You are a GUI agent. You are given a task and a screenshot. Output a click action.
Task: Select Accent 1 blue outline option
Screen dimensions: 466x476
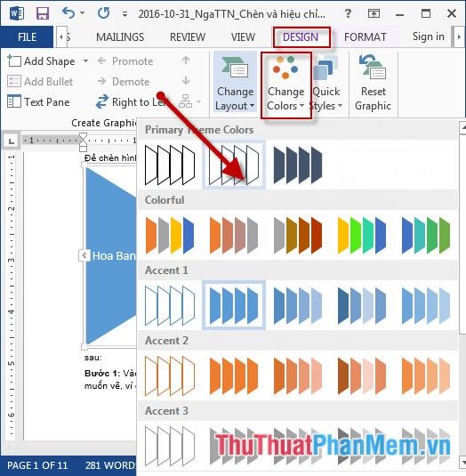(x=170, y=305)
